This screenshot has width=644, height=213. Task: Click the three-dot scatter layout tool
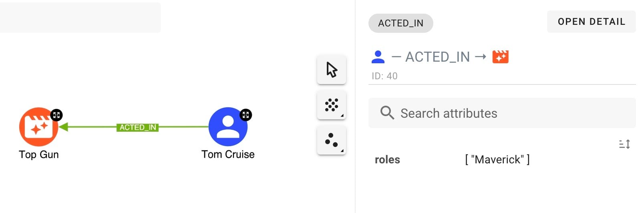(332, 140)
